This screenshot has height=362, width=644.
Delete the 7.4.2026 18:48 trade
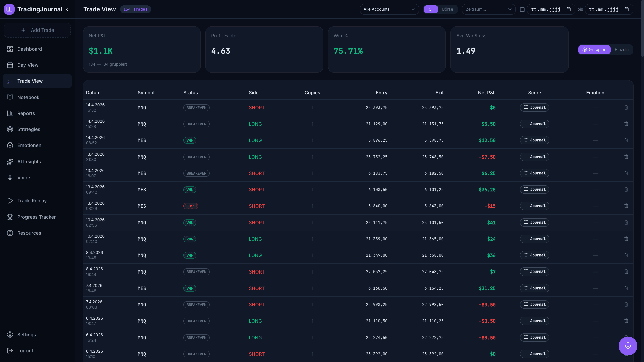[626, 288]
